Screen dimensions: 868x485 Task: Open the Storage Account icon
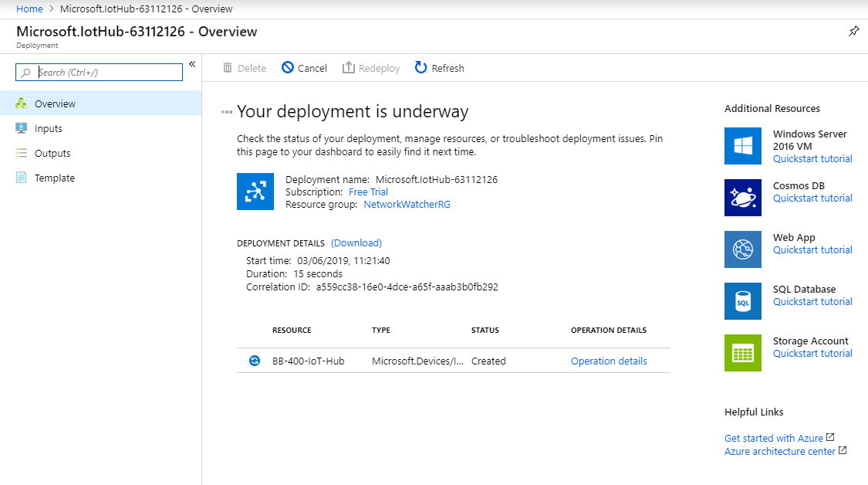tap(742, 352)
